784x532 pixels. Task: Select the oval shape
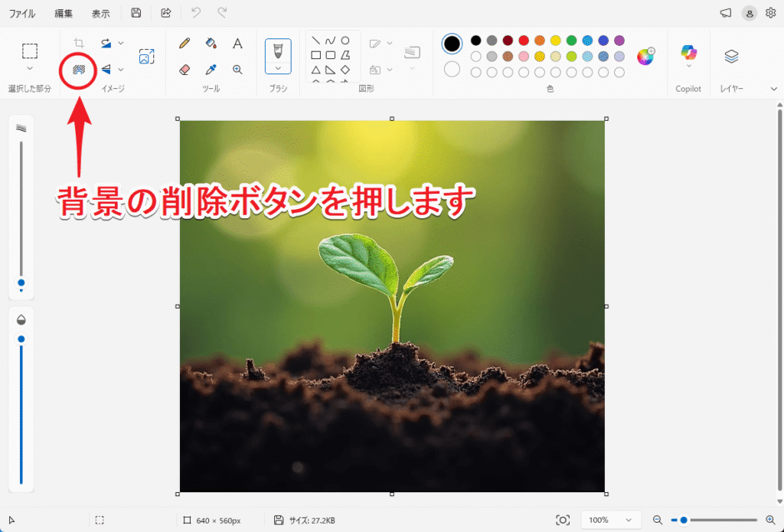(345, 41)
